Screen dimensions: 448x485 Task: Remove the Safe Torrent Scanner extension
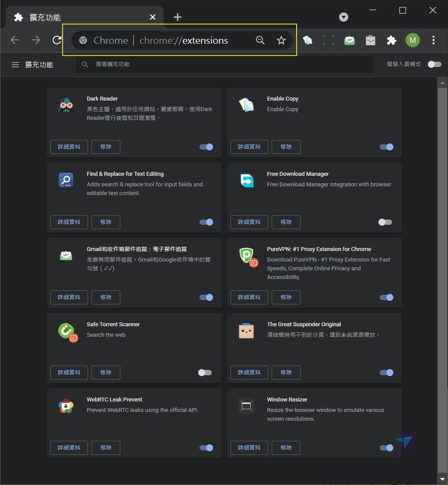[x=106, y=372]
